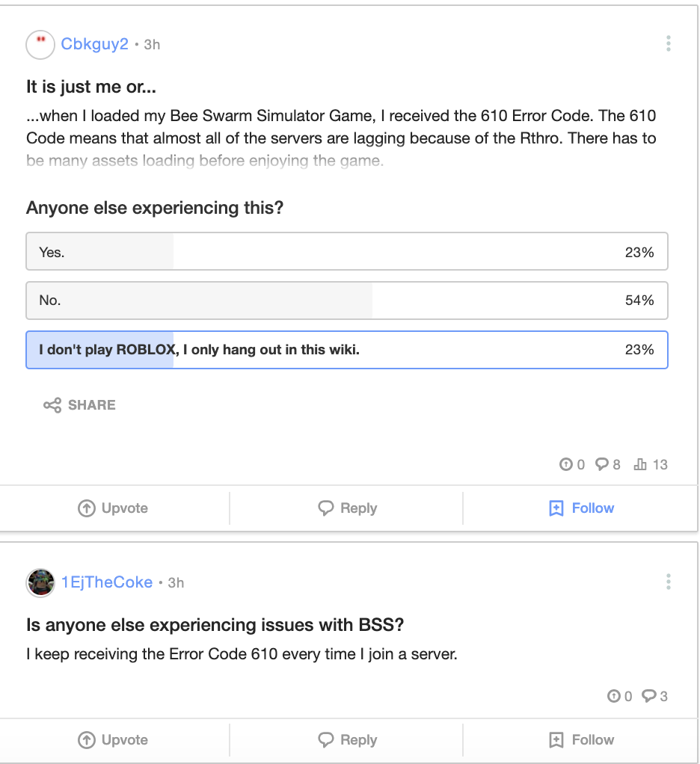Open the three-dot menu on 1EjTheCoke's post
Image resolution: width=700 pixels, height=764 pixels.
click(668, 582)
